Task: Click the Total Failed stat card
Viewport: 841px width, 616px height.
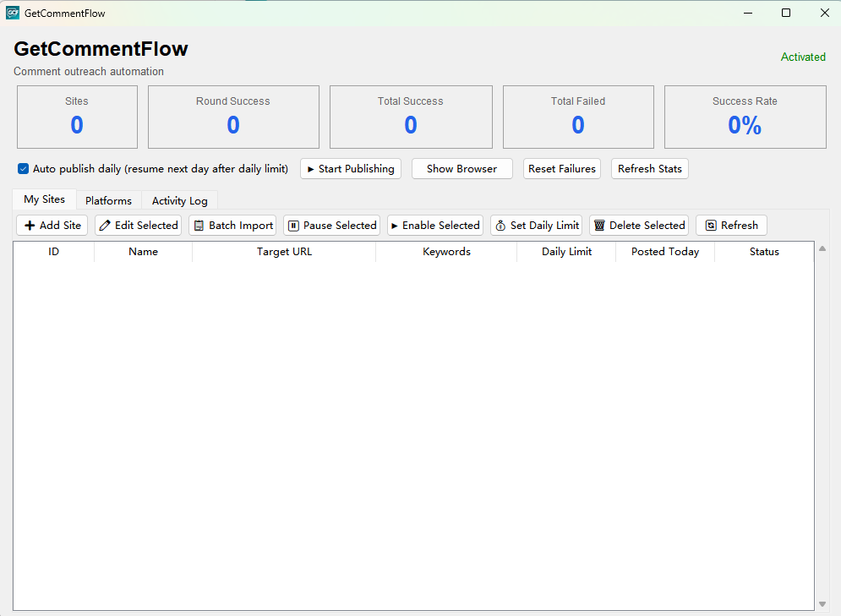Action: tap(578, 117)
